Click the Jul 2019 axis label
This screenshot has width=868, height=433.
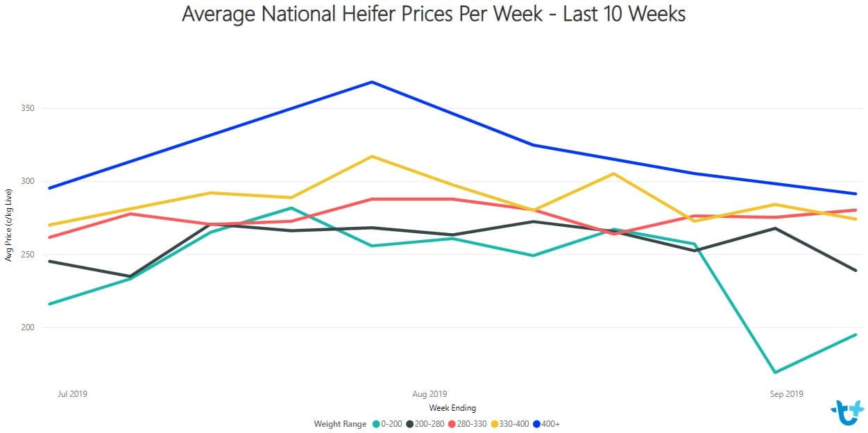pos(72,393)
